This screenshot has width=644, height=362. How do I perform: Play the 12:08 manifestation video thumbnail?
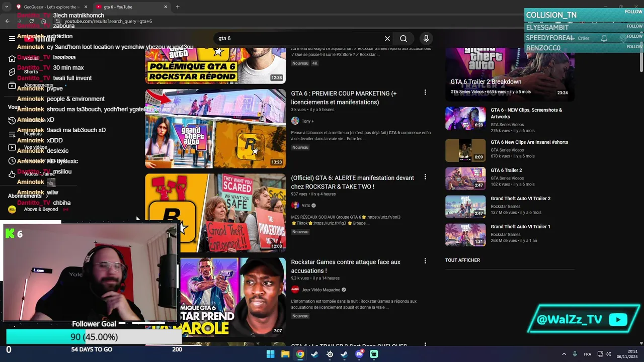point(215,213)
